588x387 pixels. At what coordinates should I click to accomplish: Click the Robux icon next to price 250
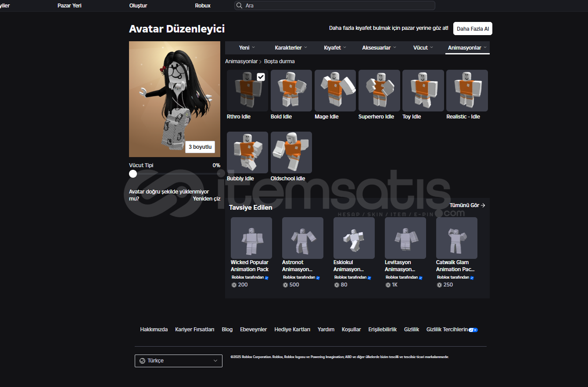(439, 285)
